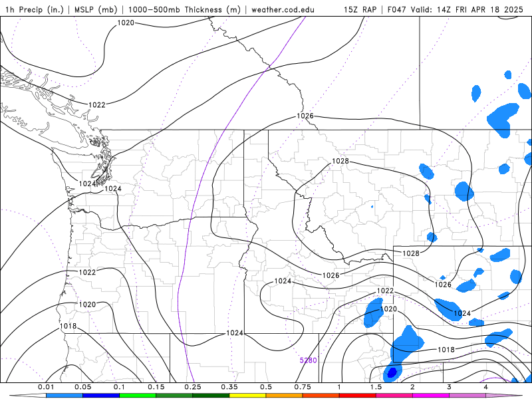Select the 1024 label on the bottom state line
The width and height of the screenshot is (532, 399).
click(235, 333)
